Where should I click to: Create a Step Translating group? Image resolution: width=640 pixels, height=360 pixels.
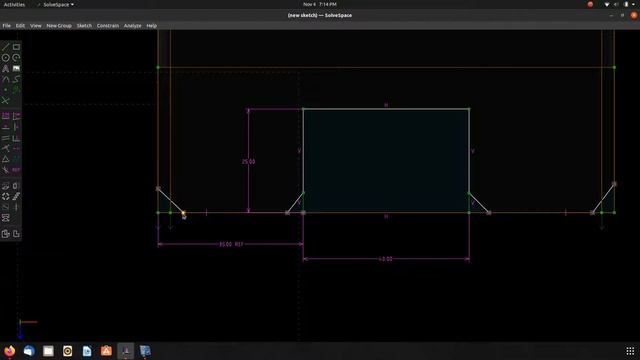(16, 196)
